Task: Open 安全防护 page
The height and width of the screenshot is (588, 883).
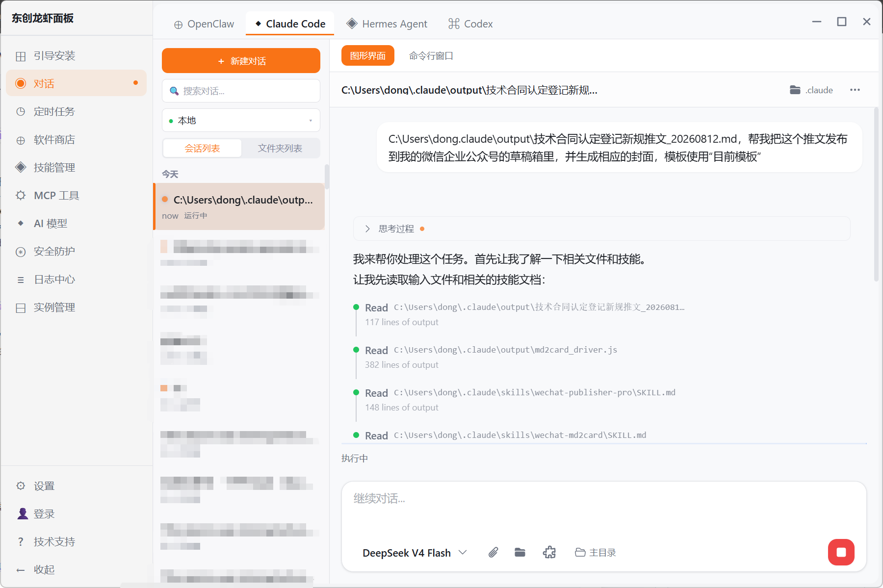Action: pyautogui.click(x=76, y=252)
